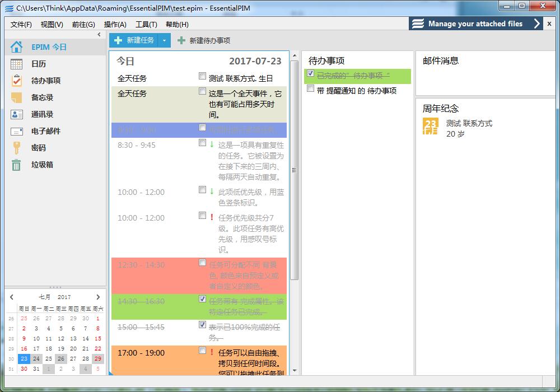Open the 日历 calendar icon
The height and width of the screenshot is (392, 560).
(x=16, y=64)
